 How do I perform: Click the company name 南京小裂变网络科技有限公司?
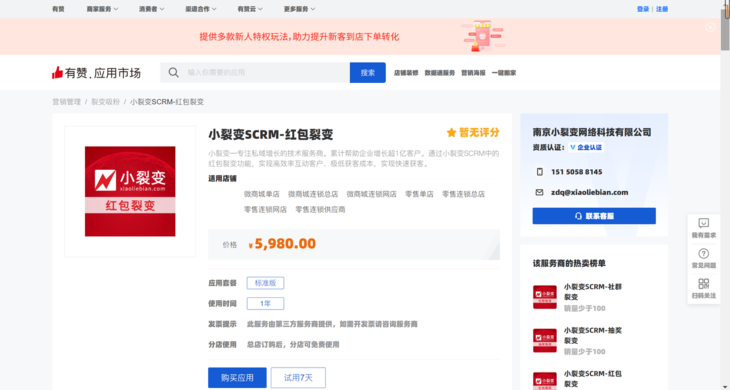tap(592, 132)
